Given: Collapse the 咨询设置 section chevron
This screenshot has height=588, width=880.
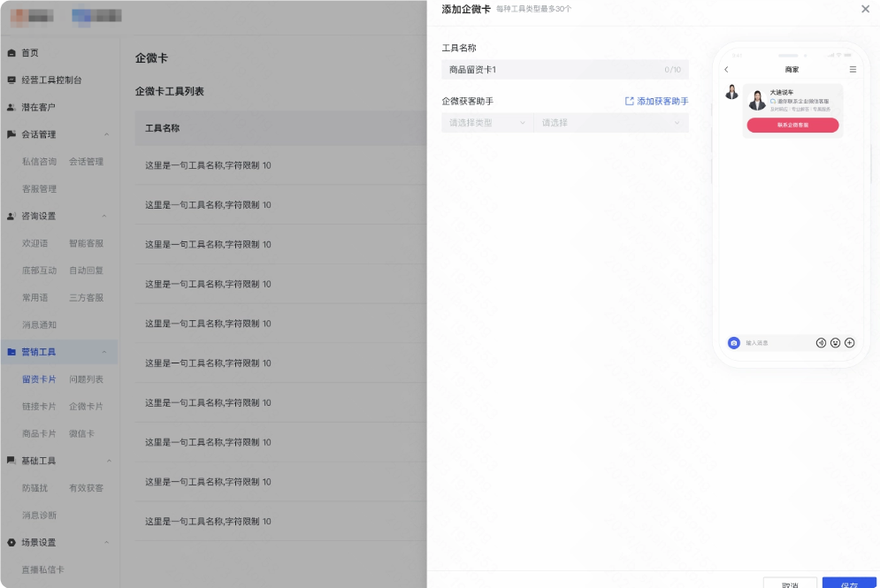Looking at the screenshot, I should (104, 216).
